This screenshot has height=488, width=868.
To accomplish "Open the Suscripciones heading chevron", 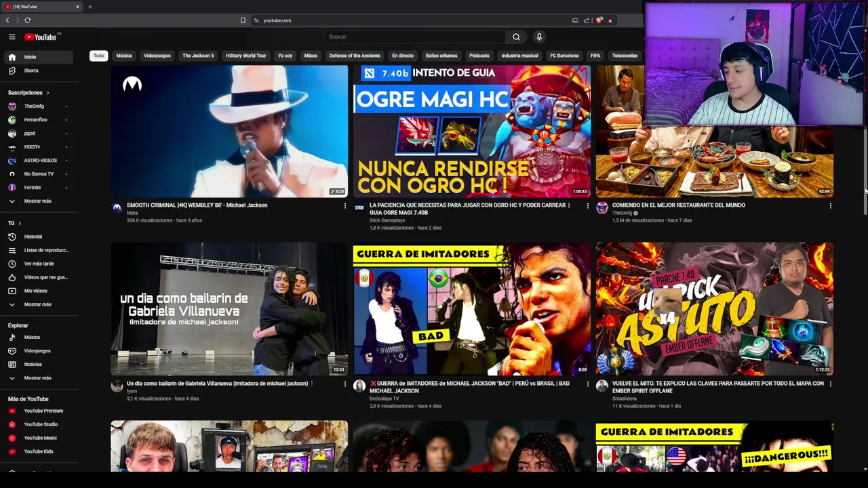I will (x=47, y=92).
